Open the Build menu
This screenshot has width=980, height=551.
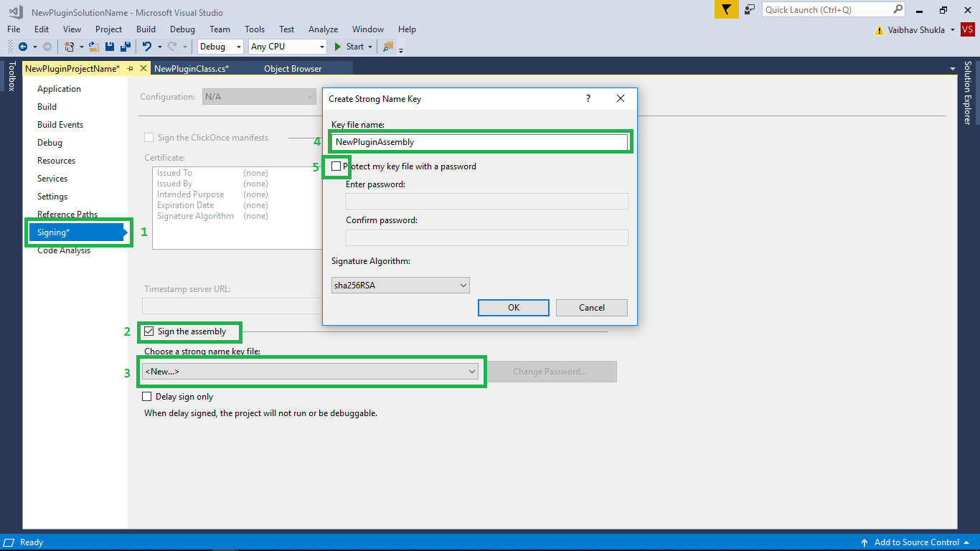coord(146,29)
